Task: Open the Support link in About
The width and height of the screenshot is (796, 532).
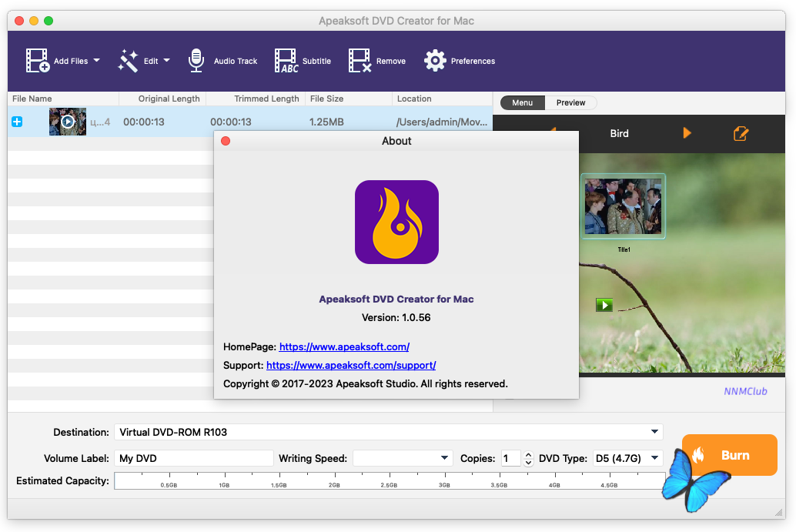Action: (x=351, y=365)
